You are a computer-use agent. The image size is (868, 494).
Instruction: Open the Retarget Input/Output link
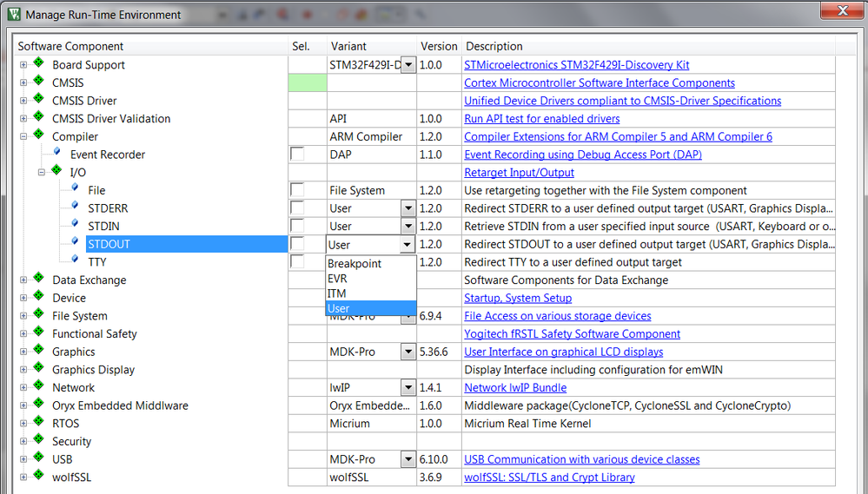coord(519,173)
